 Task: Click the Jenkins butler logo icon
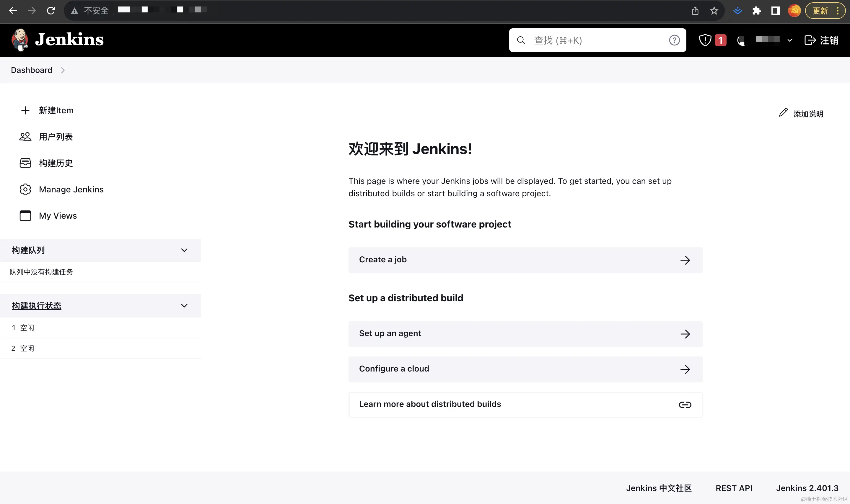click(20, 40)
